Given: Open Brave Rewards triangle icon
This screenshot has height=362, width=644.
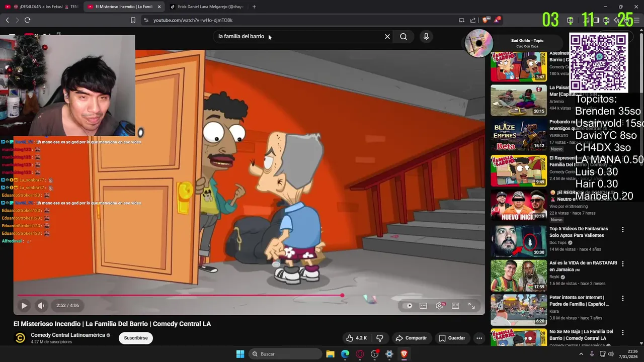Looking at the screenshot, I should tap(497, 20).
